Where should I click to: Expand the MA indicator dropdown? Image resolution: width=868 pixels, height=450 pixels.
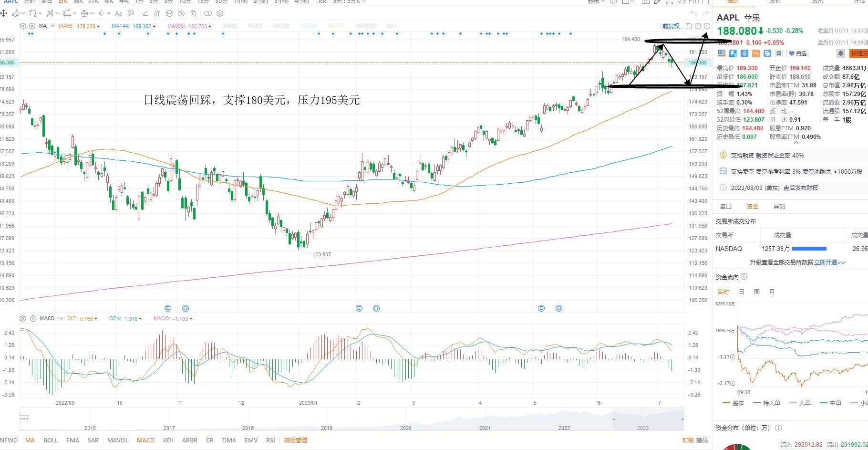tap(52, 26)
